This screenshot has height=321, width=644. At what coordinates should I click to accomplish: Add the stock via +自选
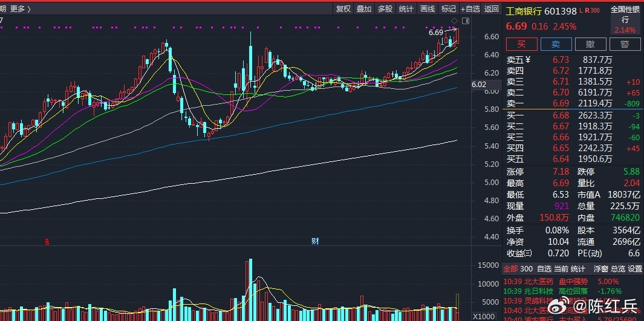click(x=470, y=8)
